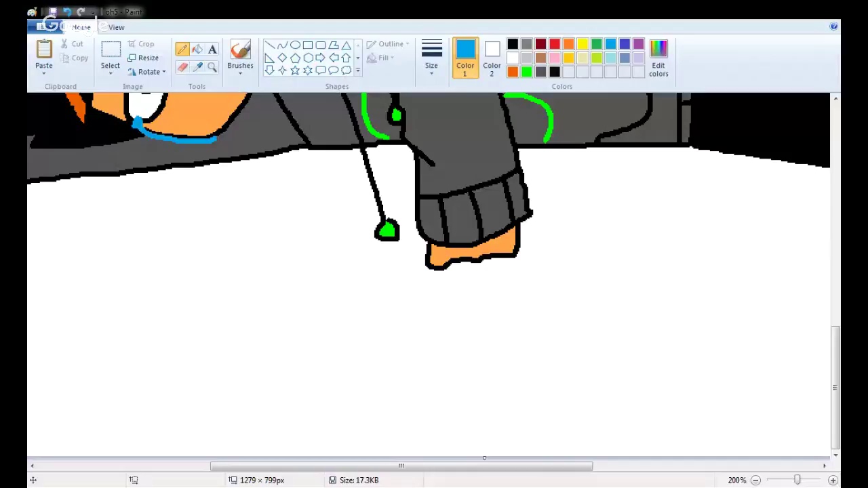
Task: Activate the Color 2 background selector
Action: 492,58
